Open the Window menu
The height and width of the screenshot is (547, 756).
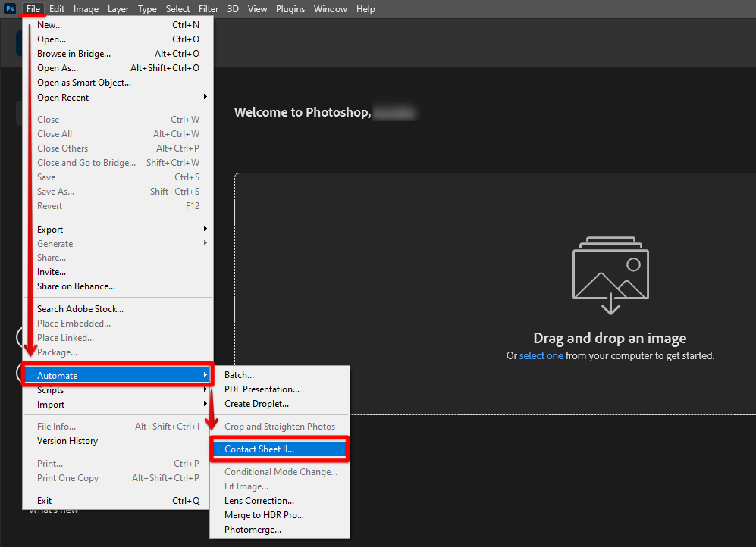point(331,8)
